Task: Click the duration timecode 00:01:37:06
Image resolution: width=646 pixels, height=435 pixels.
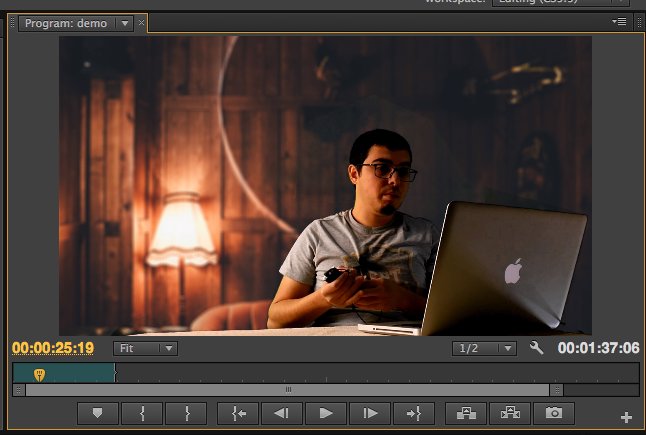Action: pos(598,348)
